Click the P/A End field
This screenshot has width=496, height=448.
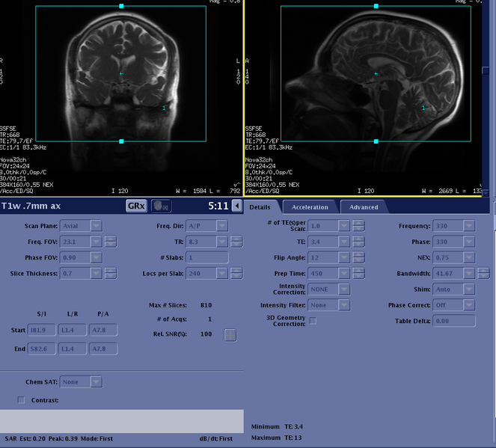tap(103, 349)
